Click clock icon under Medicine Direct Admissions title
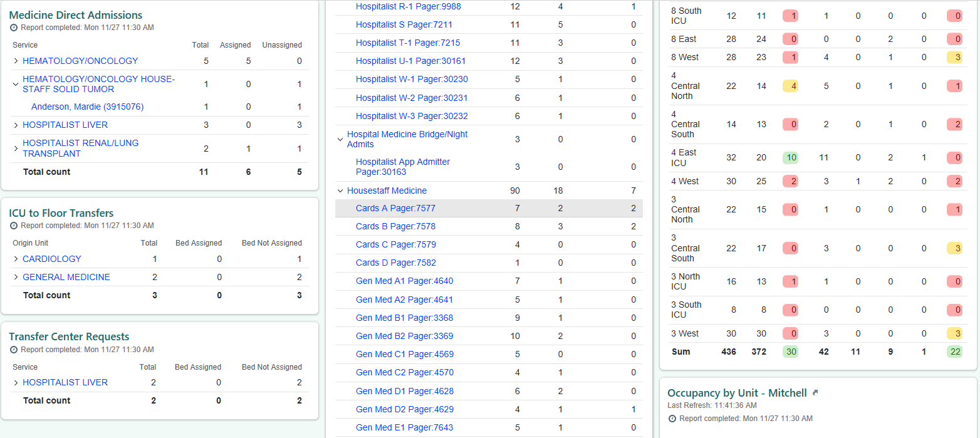 pos(14,28)
